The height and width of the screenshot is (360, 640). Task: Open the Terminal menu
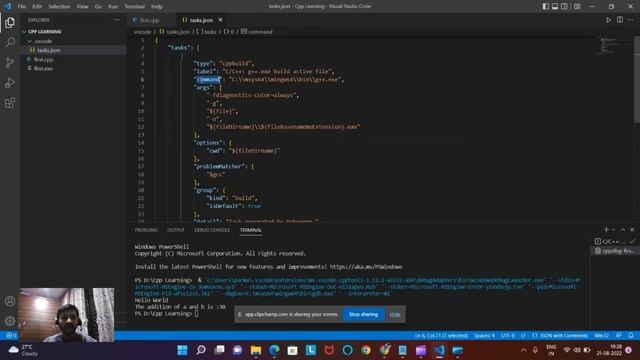coord(134,6)
